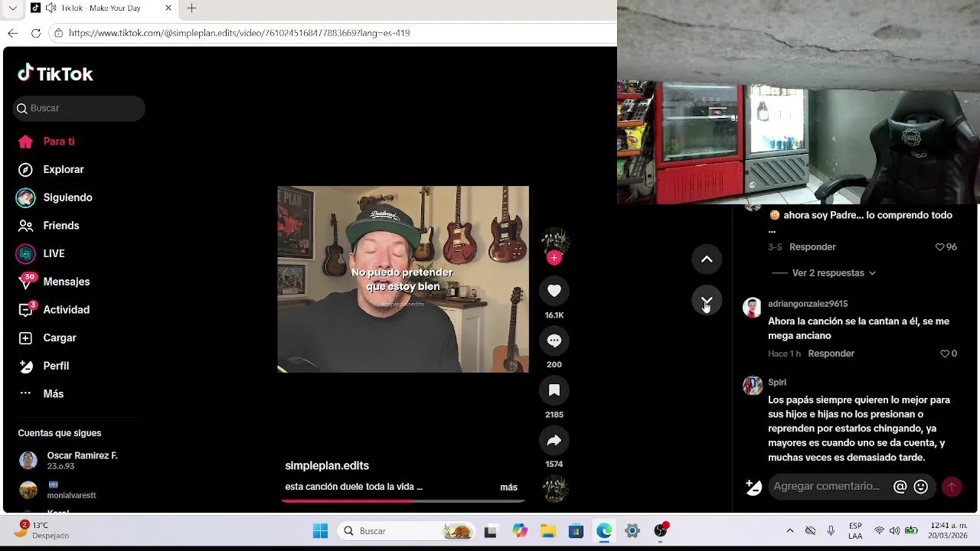This screenshot has width=980, height=551.
Task: Go back with browser back arrow
Action: [12, 33]
